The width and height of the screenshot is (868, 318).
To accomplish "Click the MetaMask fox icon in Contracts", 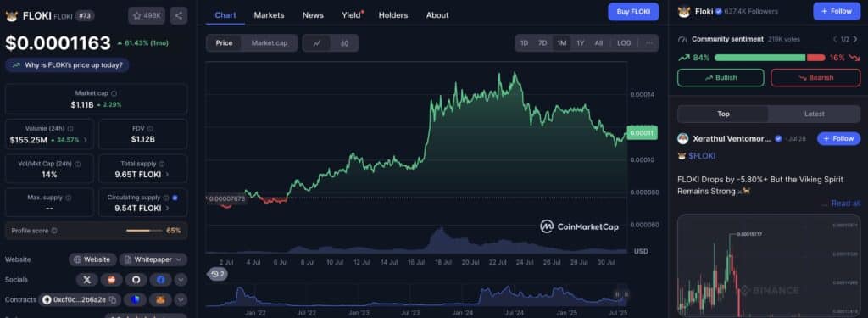I will [x=160, y=299].
